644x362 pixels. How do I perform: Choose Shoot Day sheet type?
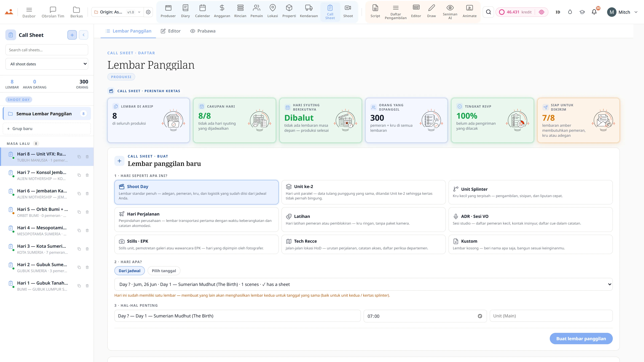pyautogui.click(x=196, y=192)
